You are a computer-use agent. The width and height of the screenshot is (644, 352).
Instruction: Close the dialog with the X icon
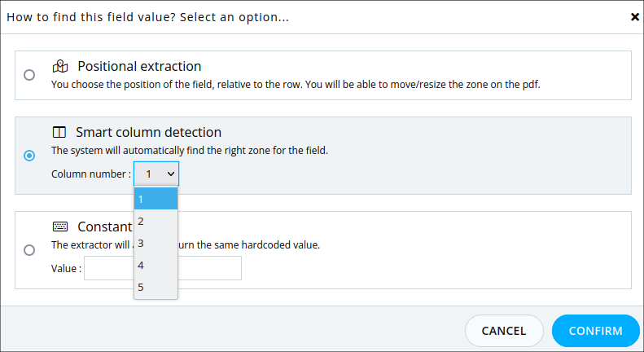point(634,17)
